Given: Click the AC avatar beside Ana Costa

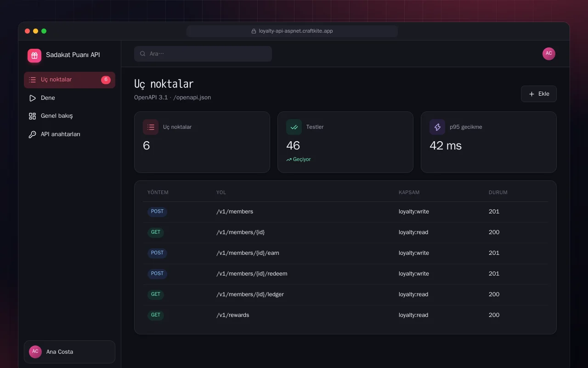Looking at the screenshot, I should click(35, 351).
